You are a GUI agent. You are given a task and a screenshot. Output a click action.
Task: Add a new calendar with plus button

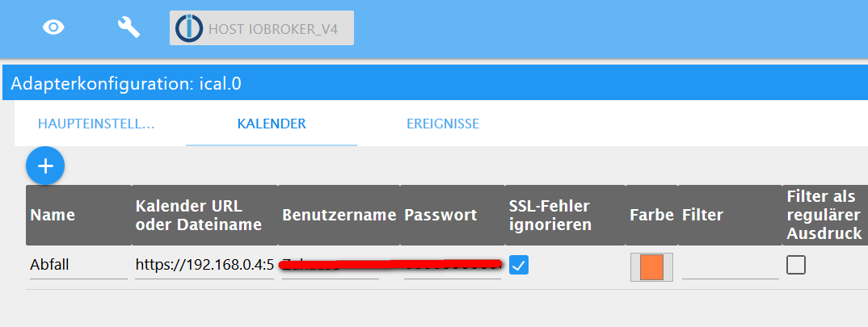(x=45, y=166)
